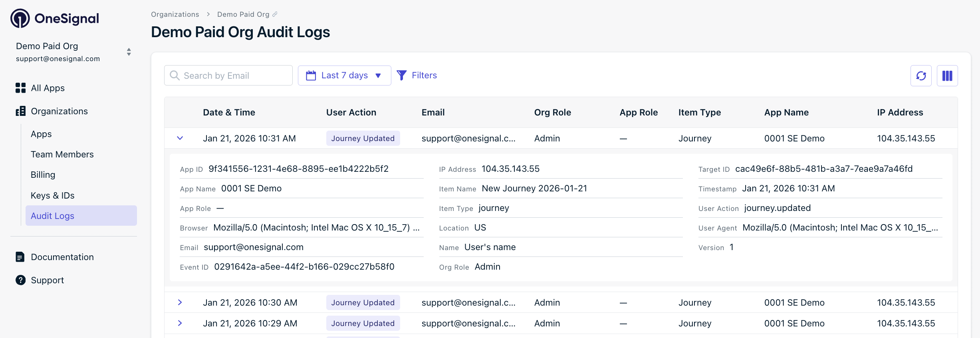Select Organizations in the sidebar

pos(59,111)
